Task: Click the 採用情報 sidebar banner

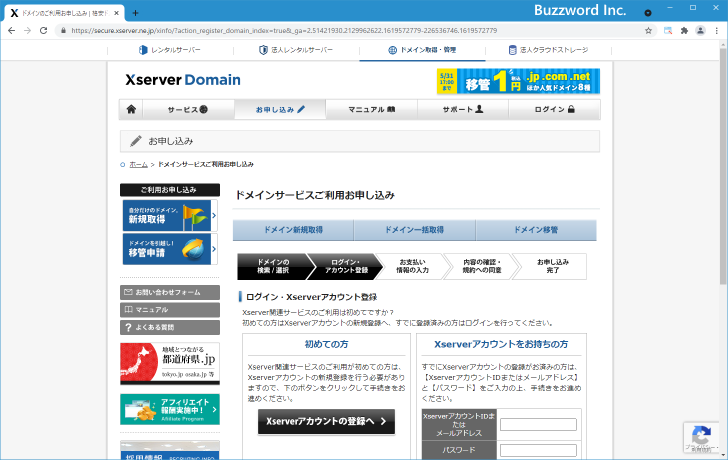Action: pyautogui.click(x=170, y=450)
